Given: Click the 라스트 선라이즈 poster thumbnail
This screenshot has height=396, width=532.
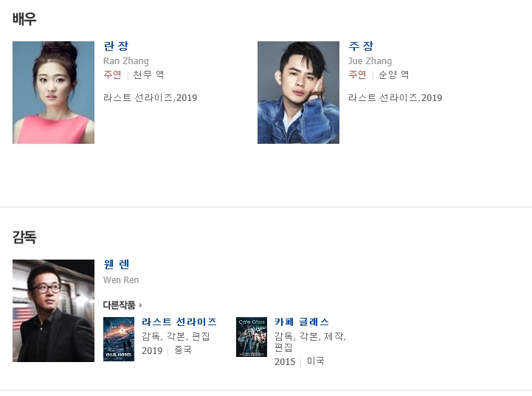Looking at the screenshot, I should [119, 339].
